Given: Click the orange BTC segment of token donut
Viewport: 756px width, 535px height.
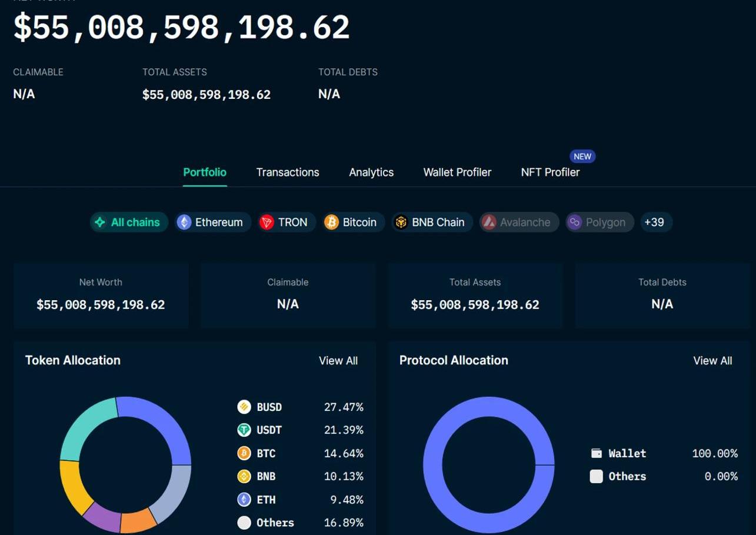Looking at the screenshot, I should coord(138,521).
